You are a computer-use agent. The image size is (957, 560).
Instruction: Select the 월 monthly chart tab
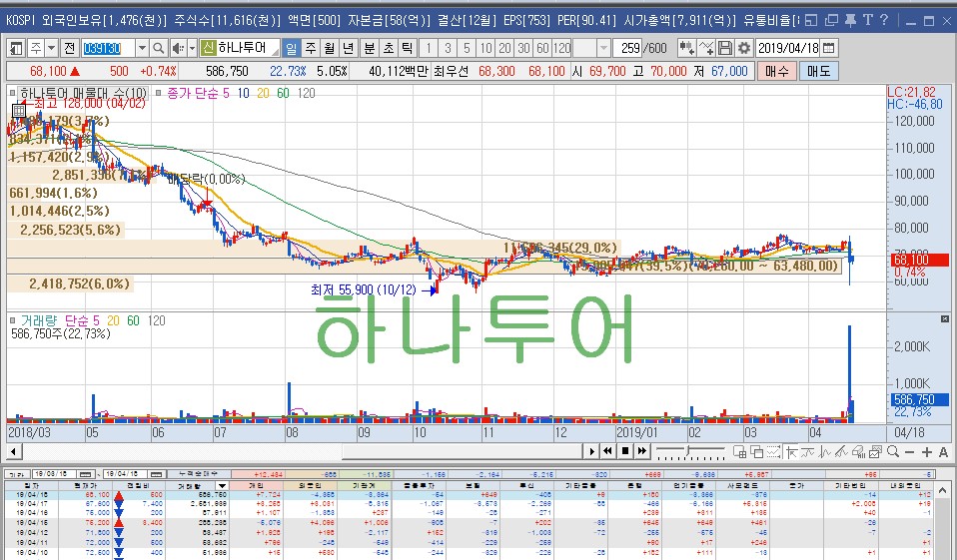(x=329, y=48)
